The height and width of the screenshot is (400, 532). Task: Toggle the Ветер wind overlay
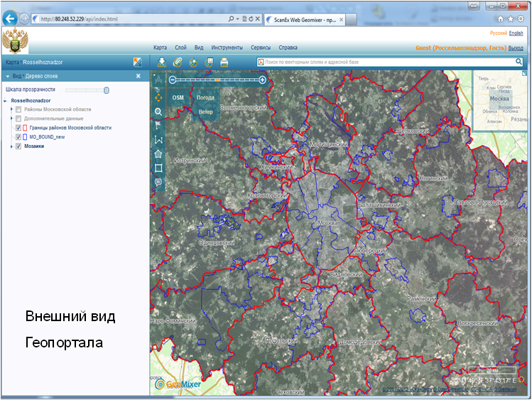205,112
